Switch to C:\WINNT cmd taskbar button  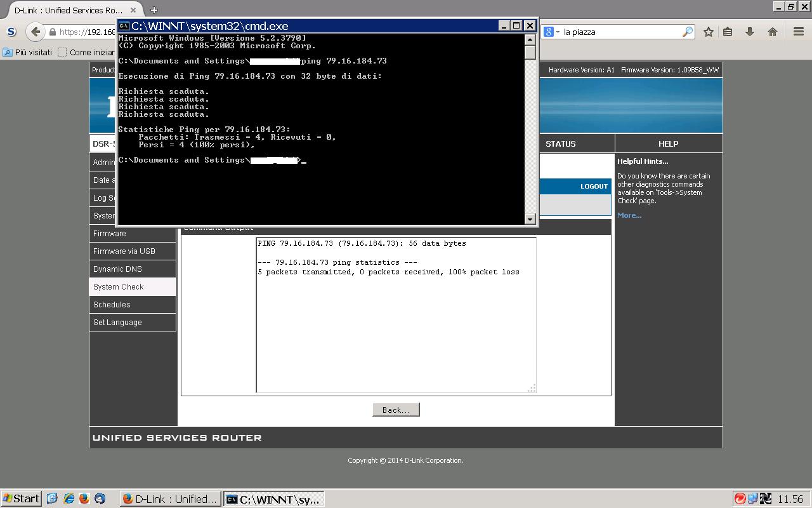[x=274, y=499]
